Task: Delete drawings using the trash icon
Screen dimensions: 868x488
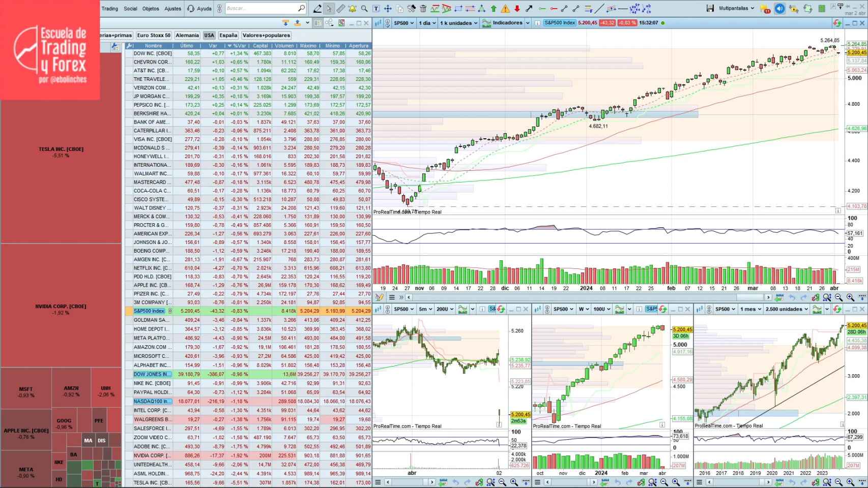Action: pos(423,9)
